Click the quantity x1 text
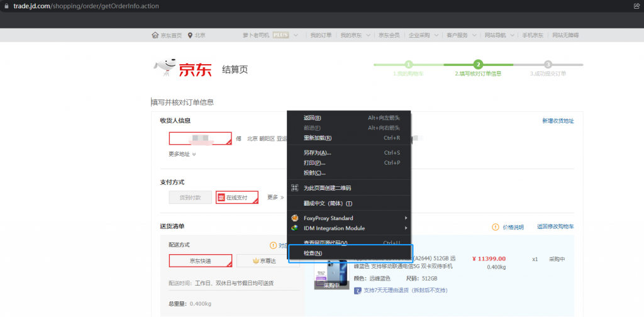This screenshot has height=317, width=644. click(535, 259)
